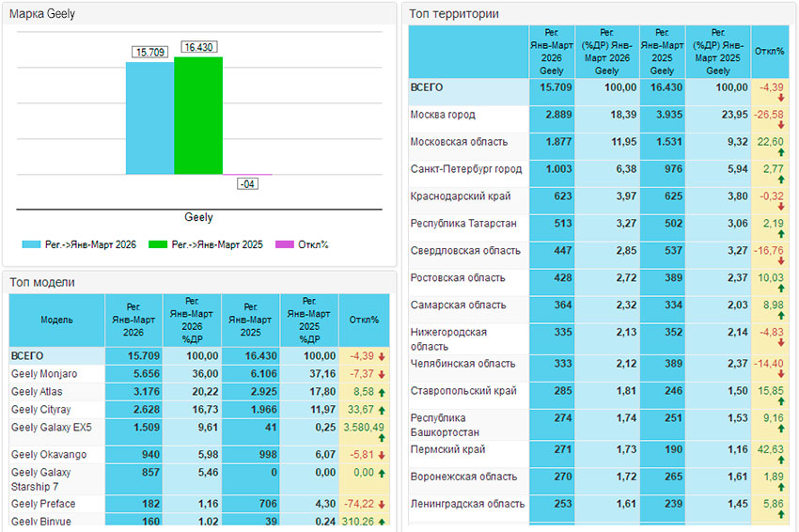The width and height of the screenshot is (799, 532).
Task: Click the green up arrow for Московская область
Action: click(781, 152)
